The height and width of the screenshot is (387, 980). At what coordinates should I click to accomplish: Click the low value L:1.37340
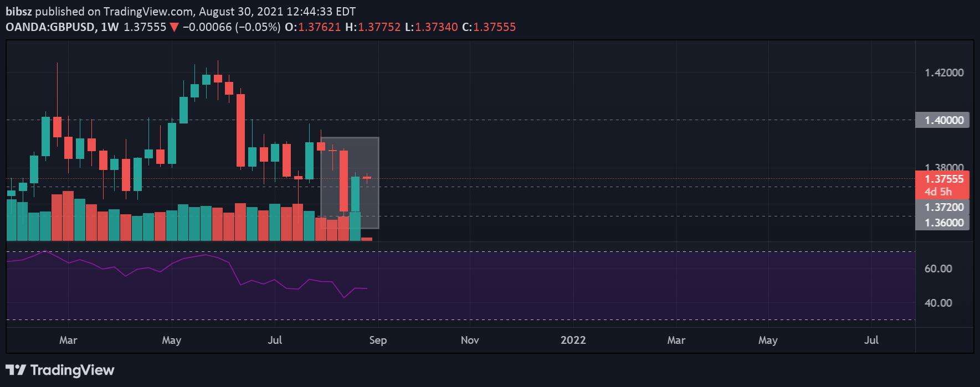click(x=432, y=27)
